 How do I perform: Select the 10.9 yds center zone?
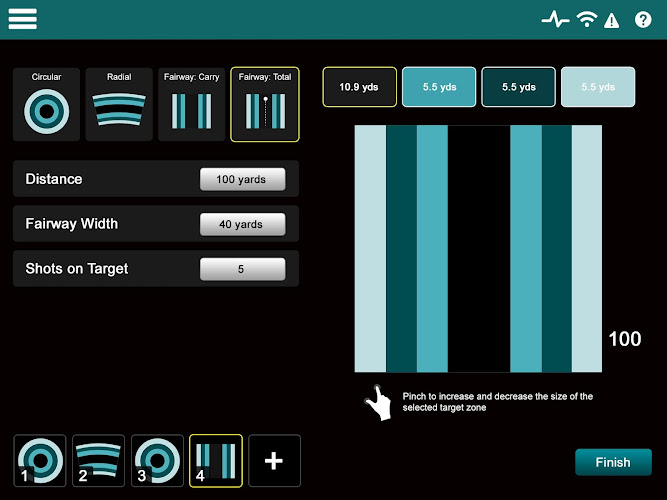pos(359,87)
